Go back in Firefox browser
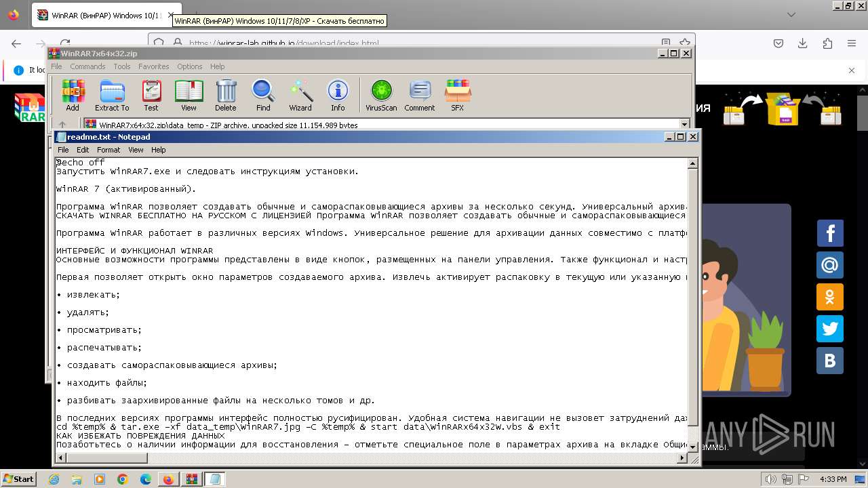This screenshot has width=868, height=488. (x=16, y=43)
